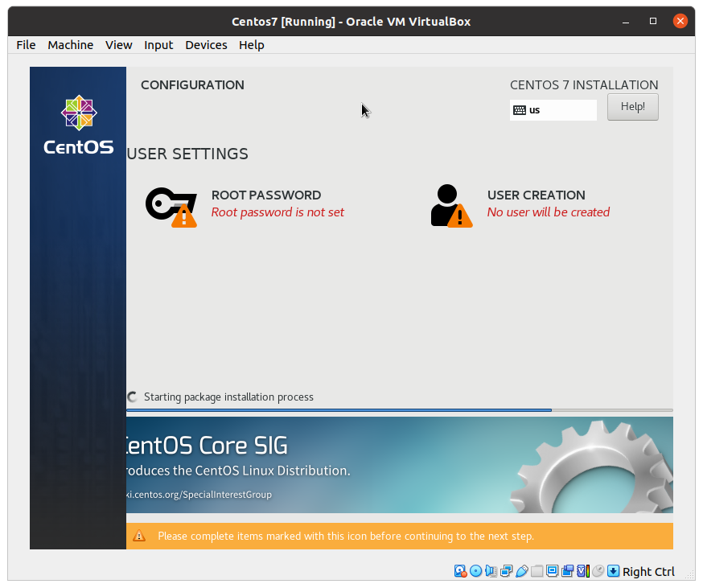703x588 pixels.
Task: Click the USER SETTINGS heading
Action: click(187, 154)
